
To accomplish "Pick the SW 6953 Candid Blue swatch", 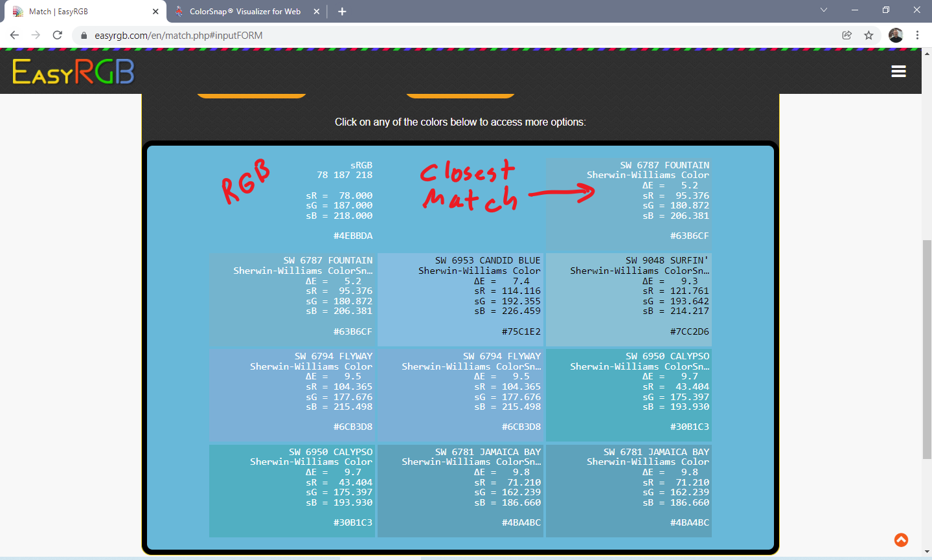I will pyautogui.click(x=460, y=300).
